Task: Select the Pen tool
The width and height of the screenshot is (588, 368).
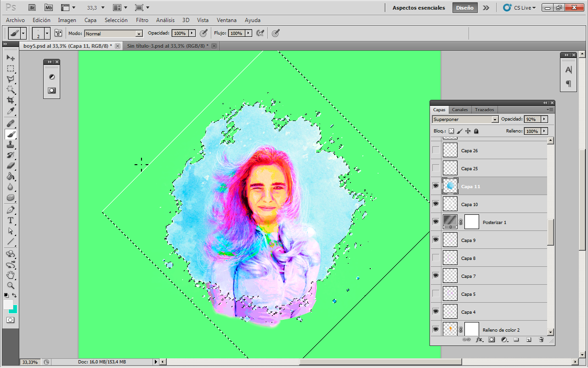Action: [x=10, y=210]
